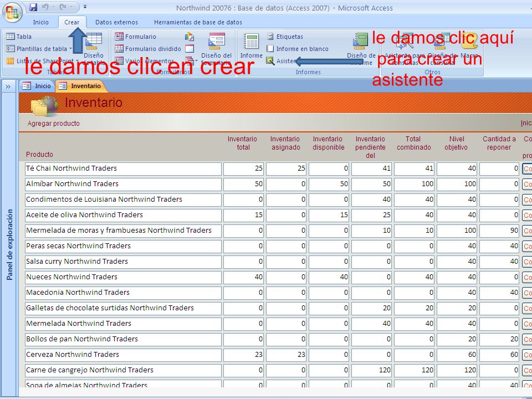
Task: Open the Redo history dropdown arrow
Action: [71, 7]
